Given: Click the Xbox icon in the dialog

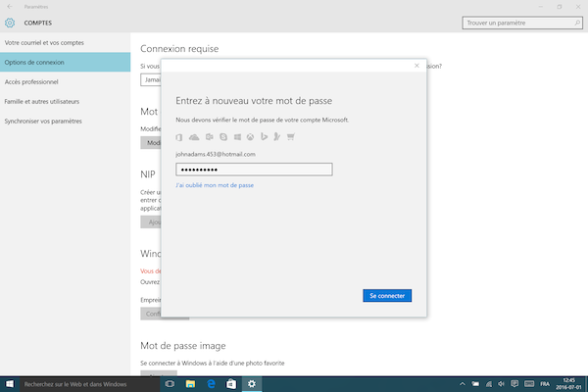Looking at the screenshot, I should pyautogui.click(x=250, y=137).
